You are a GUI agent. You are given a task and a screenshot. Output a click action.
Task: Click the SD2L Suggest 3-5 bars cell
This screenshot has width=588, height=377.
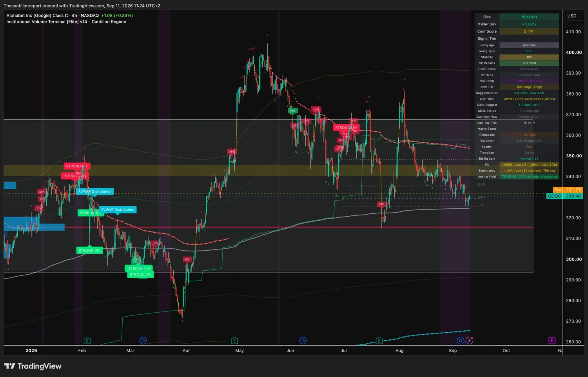[529, 105]
